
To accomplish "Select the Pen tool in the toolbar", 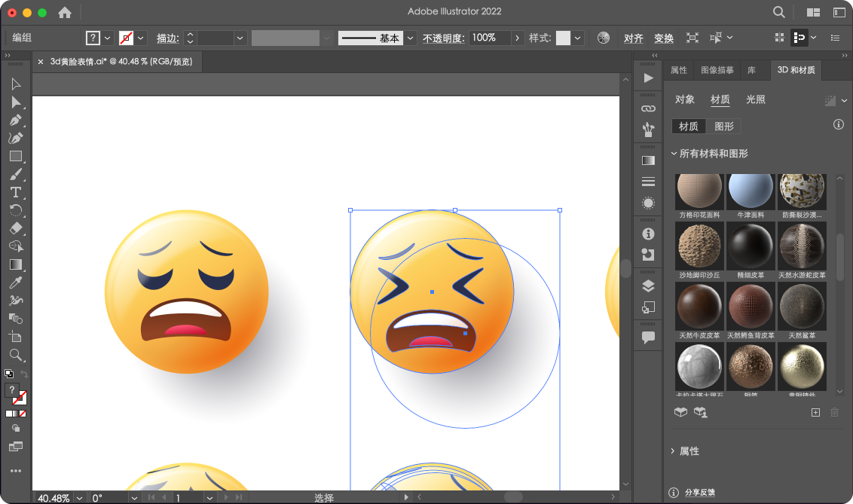I will [x=15, y=120].
